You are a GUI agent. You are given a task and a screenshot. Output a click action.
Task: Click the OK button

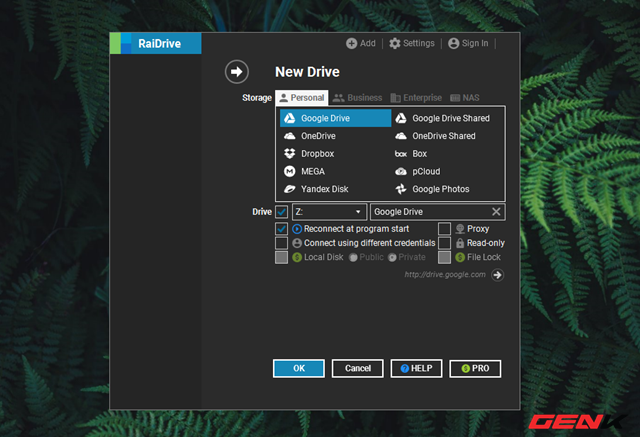[x=299, y=368]
